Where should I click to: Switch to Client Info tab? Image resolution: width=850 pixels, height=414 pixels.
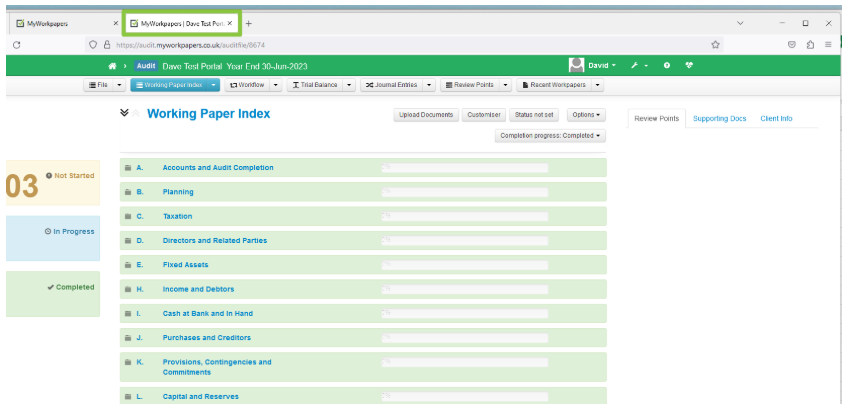tap(776, 118)
